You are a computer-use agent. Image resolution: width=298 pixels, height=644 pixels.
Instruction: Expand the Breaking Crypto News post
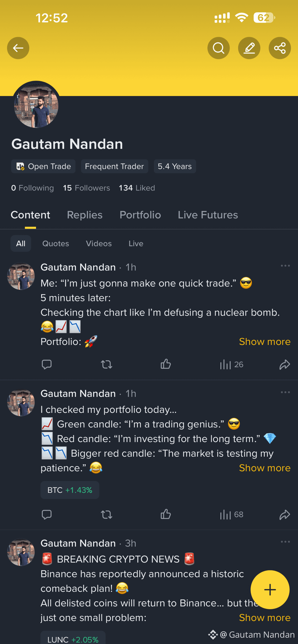click(265, 617)
